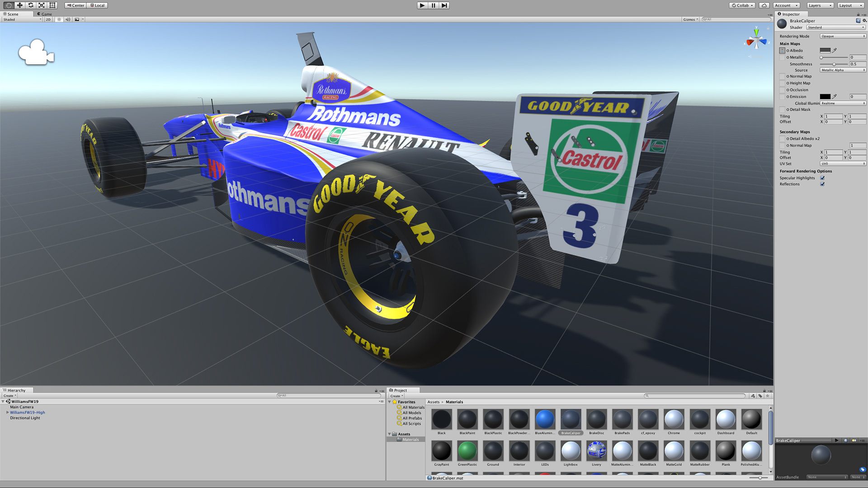
Task: Select the Rect transform tool
Action: 52,5
